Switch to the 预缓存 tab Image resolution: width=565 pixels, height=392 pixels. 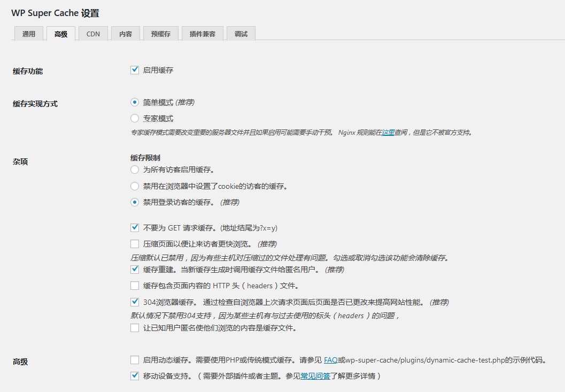click(x=161, y=34)
